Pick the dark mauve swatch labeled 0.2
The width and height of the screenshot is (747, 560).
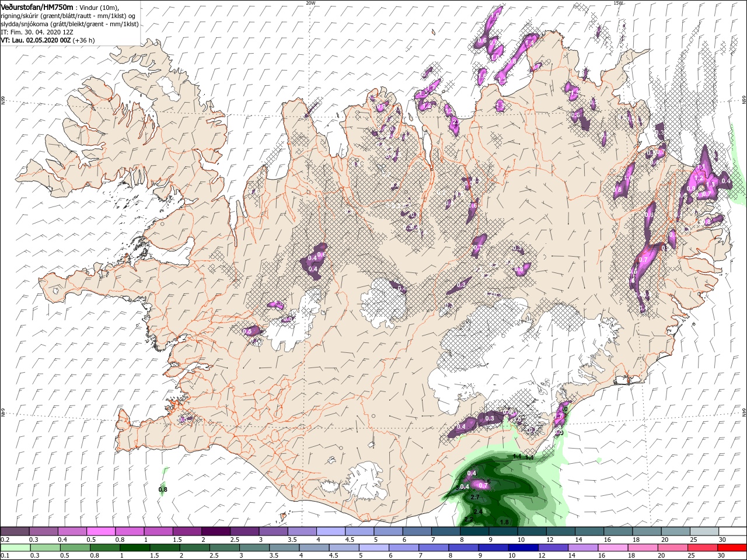(x=15, y=531)
